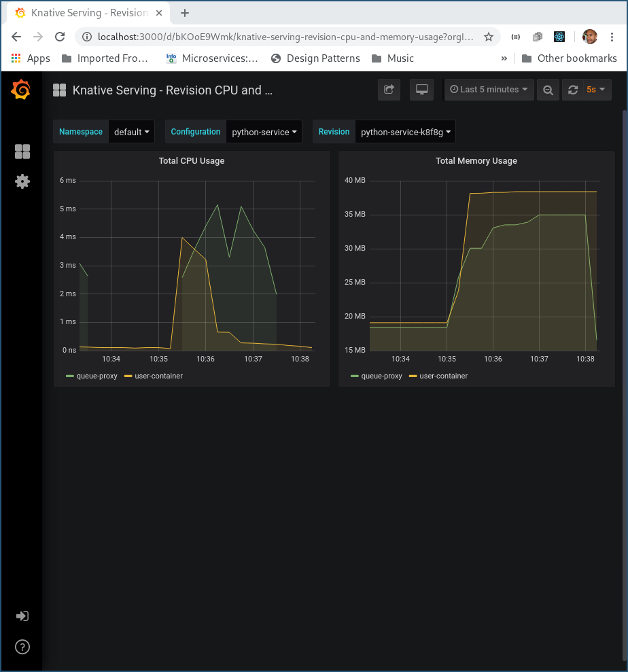Click the Revision variable label
Image resolution: width=628 pixels, height=672 pixels.
pyautogui.click(x=334, y=132)
